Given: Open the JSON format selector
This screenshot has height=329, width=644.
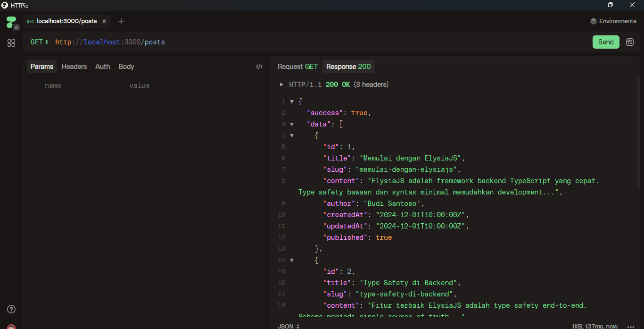Looking at the screenshot, I should (x=289, y=326).
